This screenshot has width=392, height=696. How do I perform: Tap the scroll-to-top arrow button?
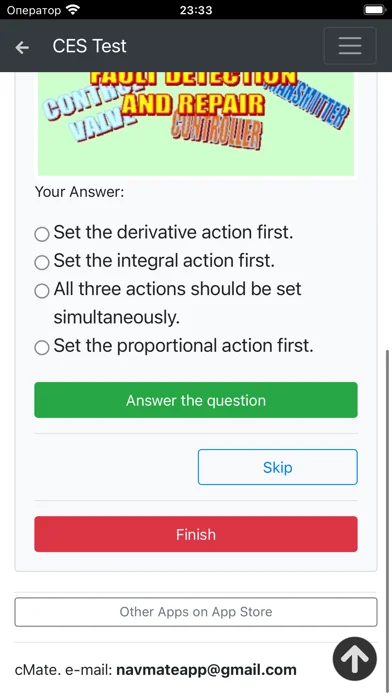(355, 659)
